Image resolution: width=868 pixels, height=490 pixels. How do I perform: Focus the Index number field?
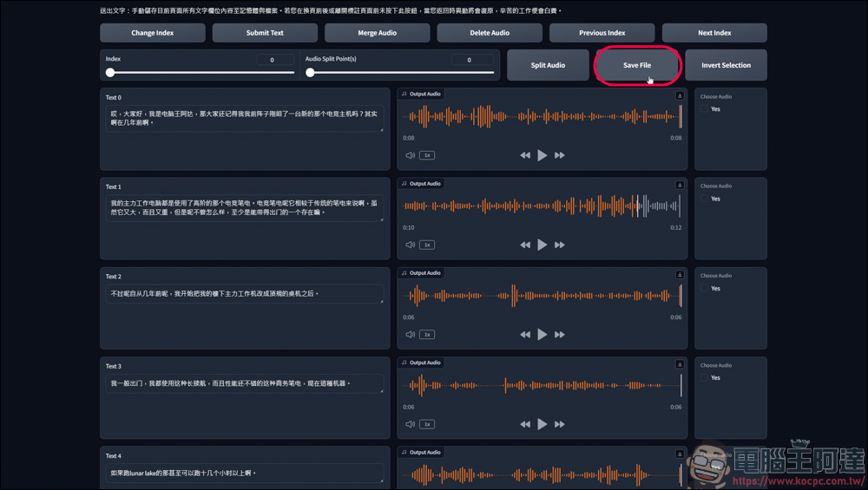pos(275,60)
